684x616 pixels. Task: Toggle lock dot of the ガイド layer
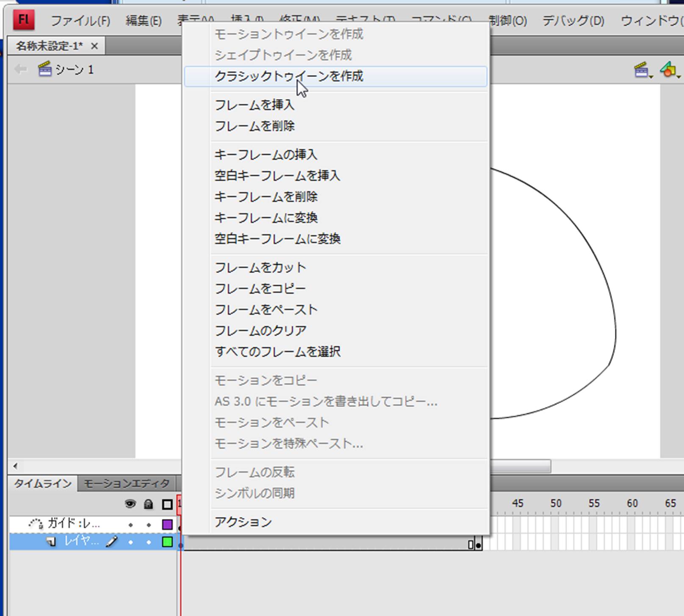point(149,525)
